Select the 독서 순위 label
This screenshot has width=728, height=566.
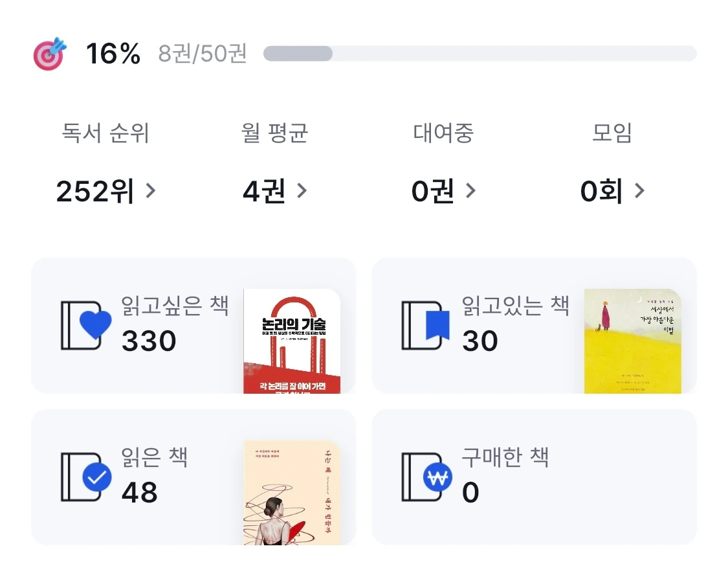tap(105, 133)
